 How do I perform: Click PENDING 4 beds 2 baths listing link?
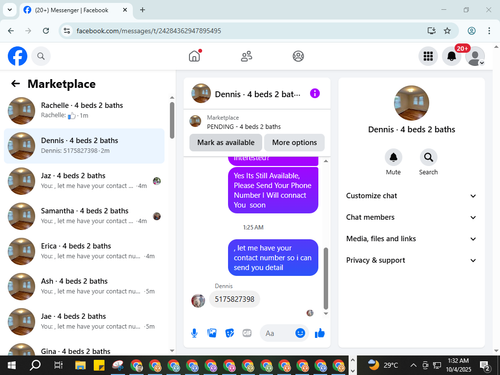244,127
